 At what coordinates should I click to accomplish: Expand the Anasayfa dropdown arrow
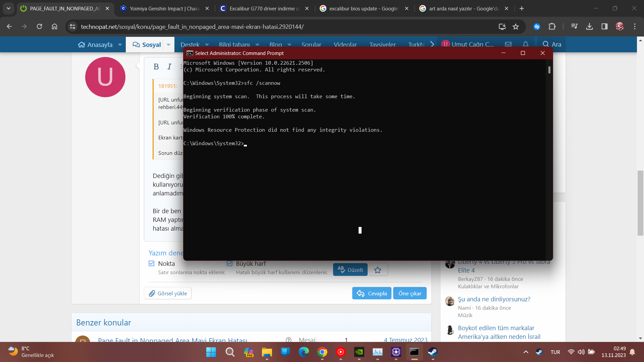[x=120, y=45]
